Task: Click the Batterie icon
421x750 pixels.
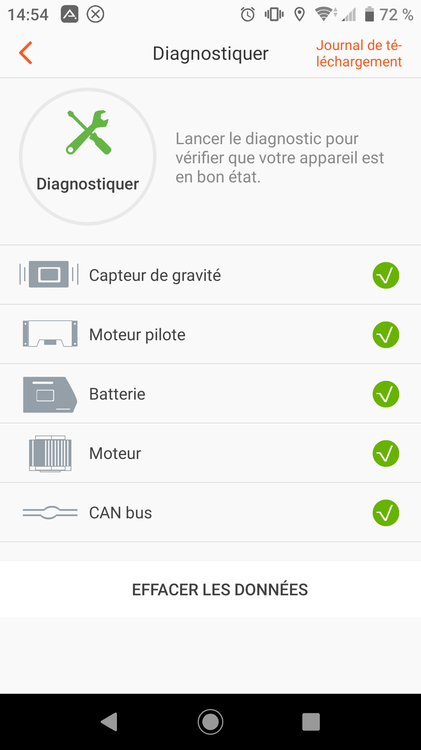Action: tap(50, 394)
